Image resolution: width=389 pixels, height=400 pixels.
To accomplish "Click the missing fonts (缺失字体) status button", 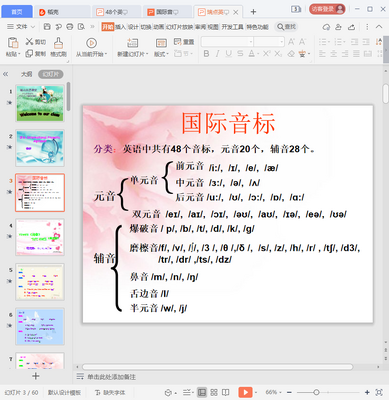I will point(110,392).
